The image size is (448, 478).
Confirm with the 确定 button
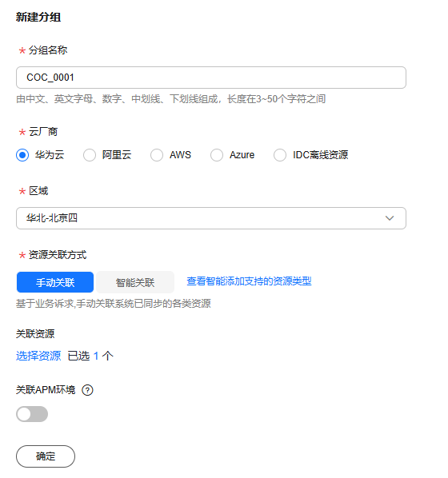coord(46,456)
